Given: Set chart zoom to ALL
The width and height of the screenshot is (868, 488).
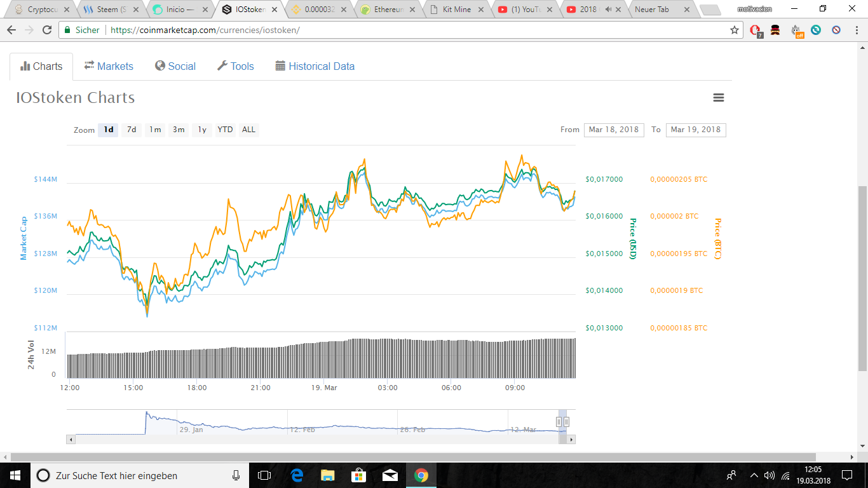Looking at the screenshot, I should tap(248, 130).
